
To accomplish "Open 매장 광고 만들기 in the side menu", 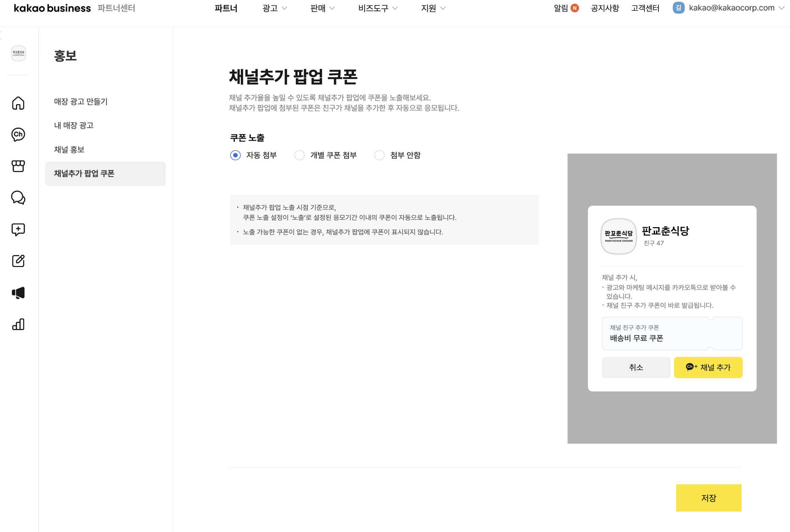I will pyautogui.click(x=81, y=101).
